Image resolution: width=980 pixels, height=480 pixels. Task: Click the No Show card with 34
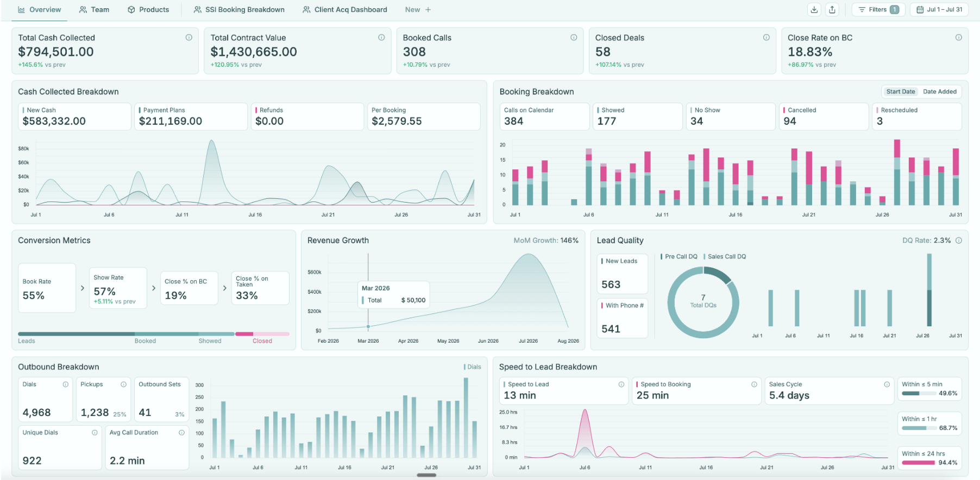pyautogui.click(x=731, y=116)
